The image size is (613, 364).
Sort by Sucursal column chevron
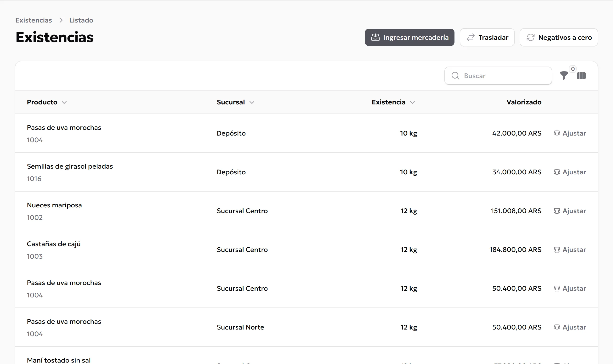tap(252, 102)
